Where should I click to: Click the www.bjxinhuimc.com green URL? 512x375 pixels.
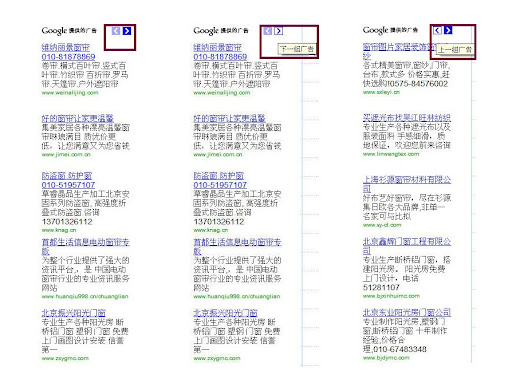[391, 296]
